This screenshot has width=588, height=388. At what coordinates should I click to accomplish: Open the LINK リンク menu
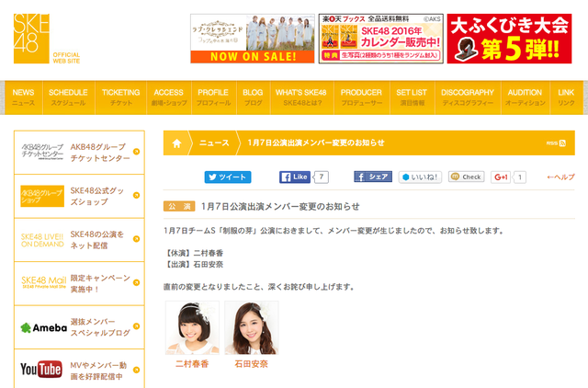566,97
